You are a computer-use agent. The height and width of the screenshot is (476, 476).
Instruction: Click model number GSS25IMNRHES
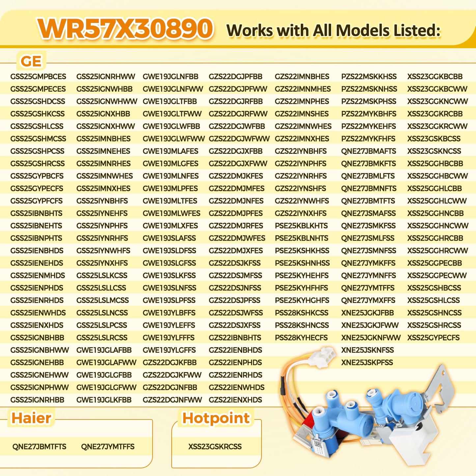point(103,163)
